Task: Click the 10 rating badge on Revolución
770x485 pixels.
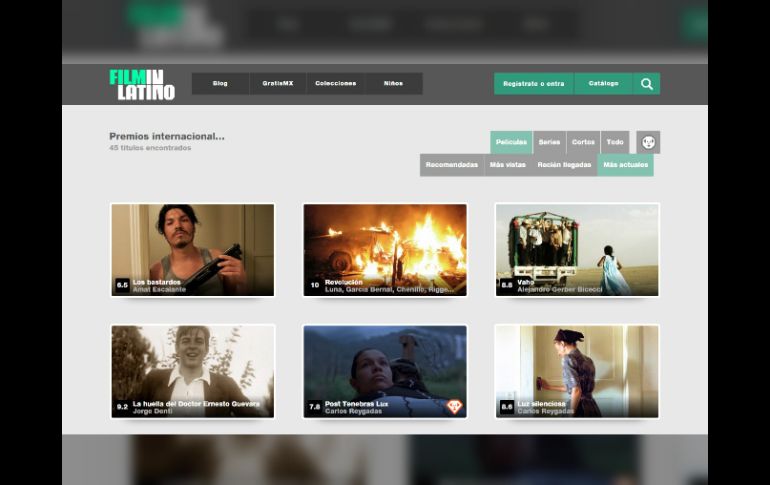Action: pos(314,285)
